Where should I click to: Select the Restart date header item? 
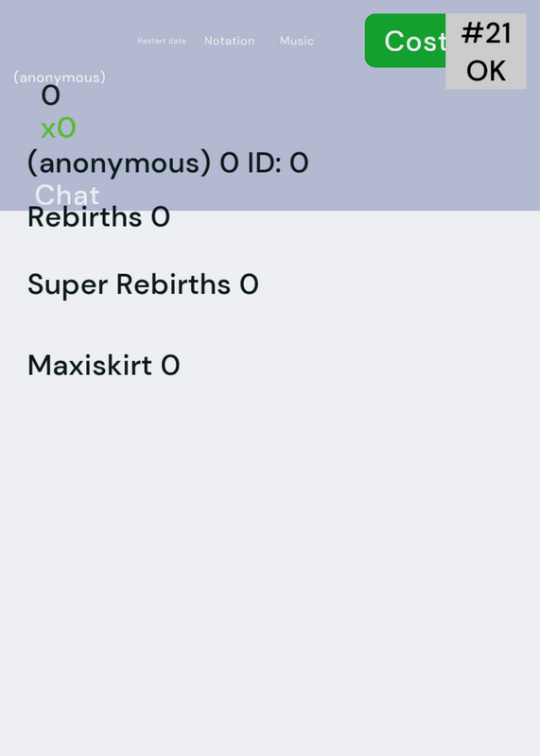pyautogui.click(x=162, y=41)
